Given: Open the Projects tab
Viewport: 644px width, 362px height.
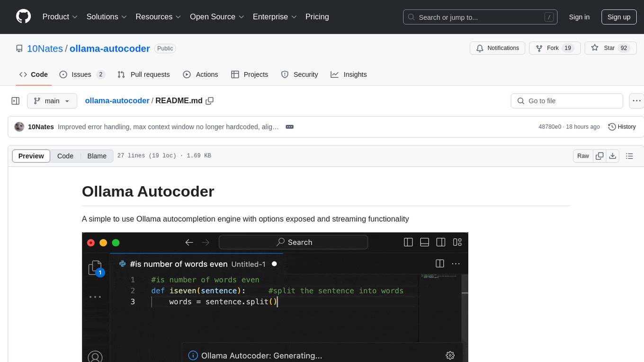Looking at the screenshot, I should click(250, 74).
